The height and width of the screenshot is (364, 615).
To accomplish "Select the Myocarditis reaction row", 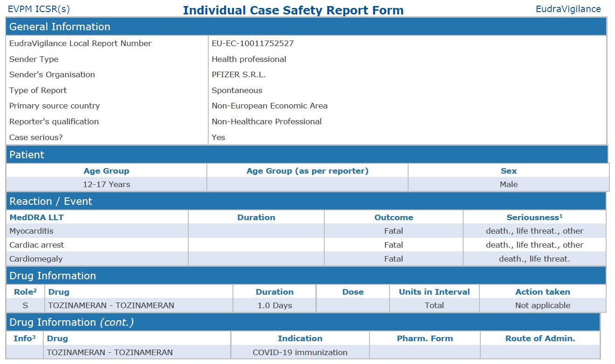I will click(31, 231).
